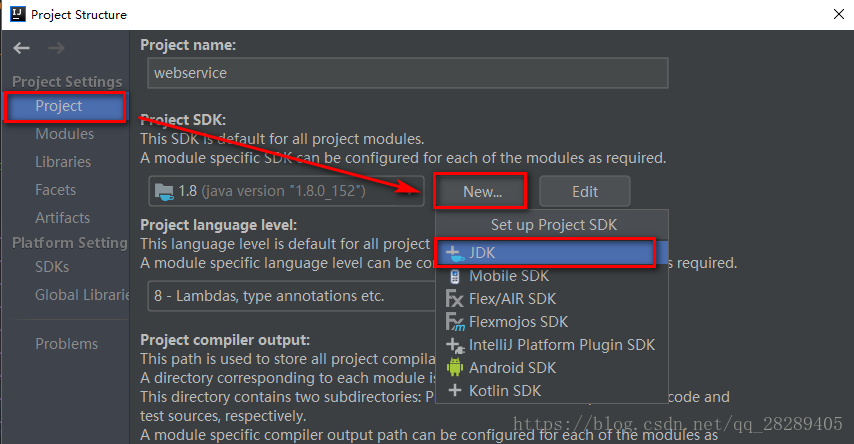Image resolution: width=854 pixels, height=444 pixels.
Task: Choose the Flex/AIR SDK icon entry
Action: pos(454,299)
